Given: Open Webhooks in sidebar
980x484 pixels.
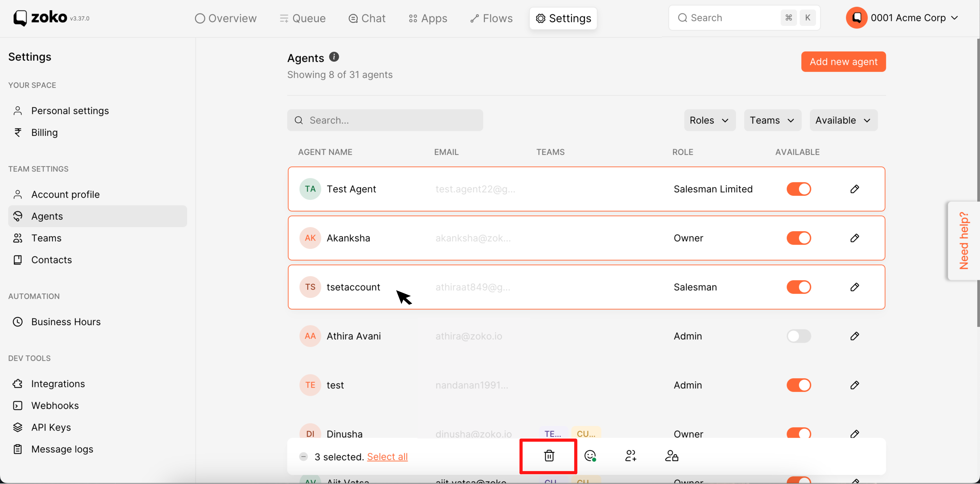Looking at the screenshot, I should 97,406.
